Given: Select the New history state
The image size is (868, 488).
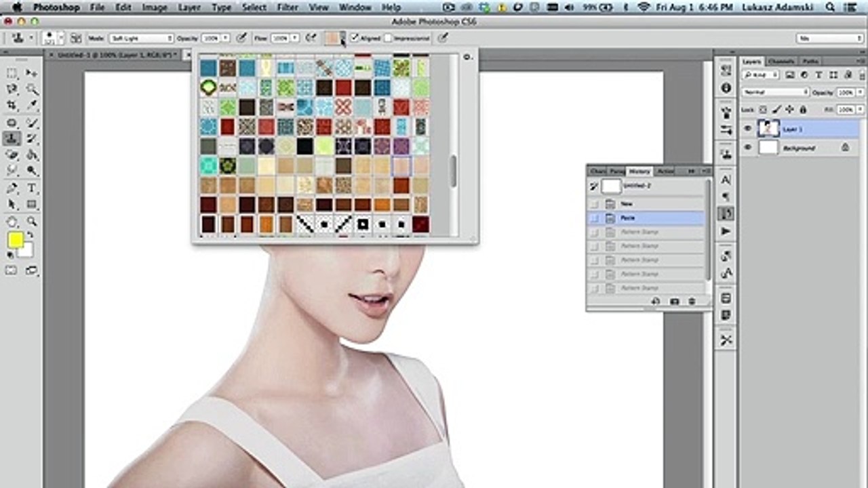Looking at the screenshot, I should click(x=646, y=203).
